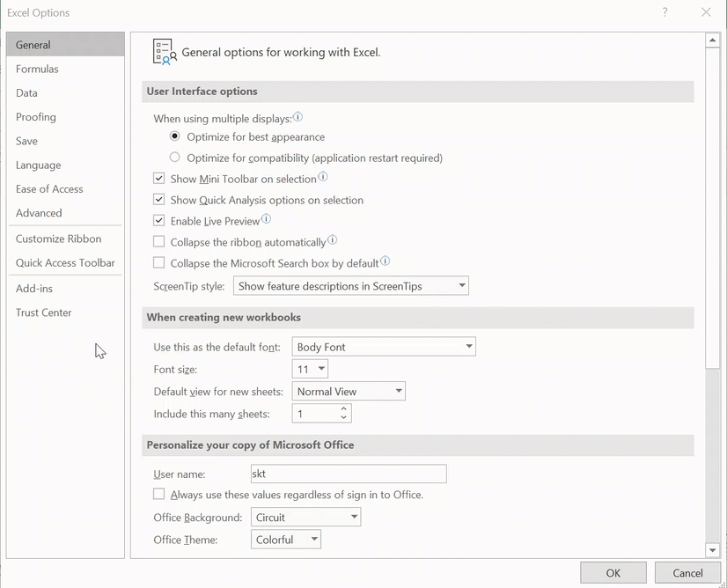Increase the number of sheets with spinner up arrow
727x588 pixels.
(x=343, y=409)
